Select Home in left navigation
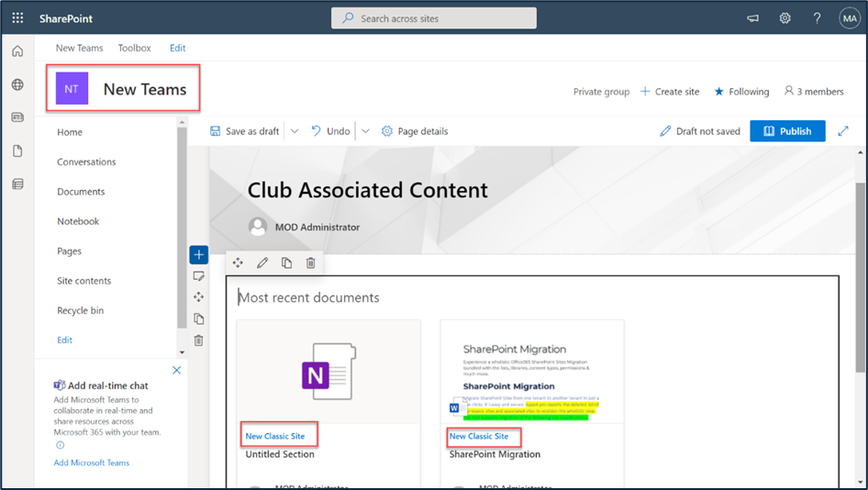Viewport: 868px width, 490px height. point(70,132)
